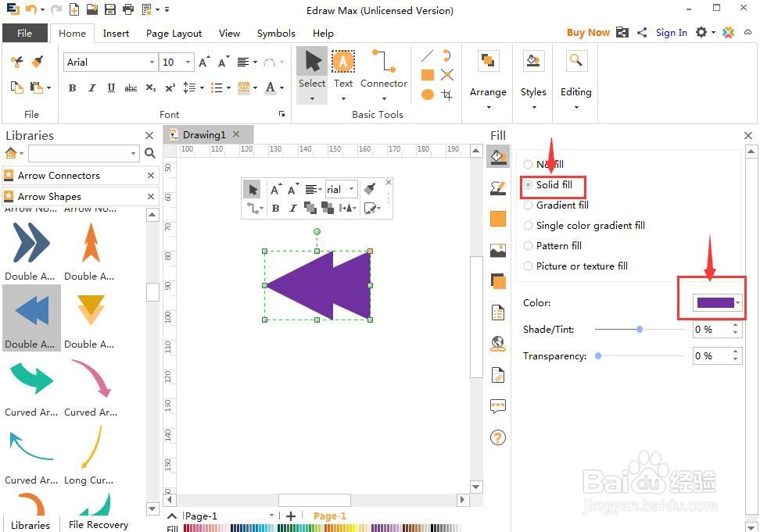
Task: Open the Hyperlink panel globe icon
Action: [x=498, y=344]
